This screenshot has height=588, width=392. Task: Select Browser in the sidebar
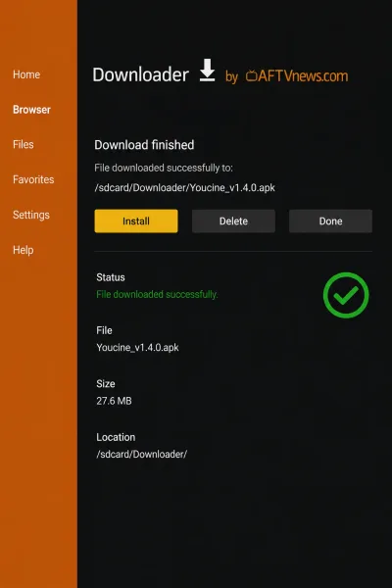click(x=31, y=110)
